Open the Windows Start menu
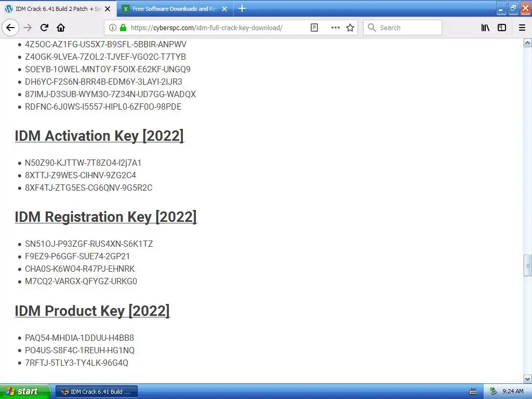The width and height of the screenshot is (532, 399). click(x=25, y=392)
